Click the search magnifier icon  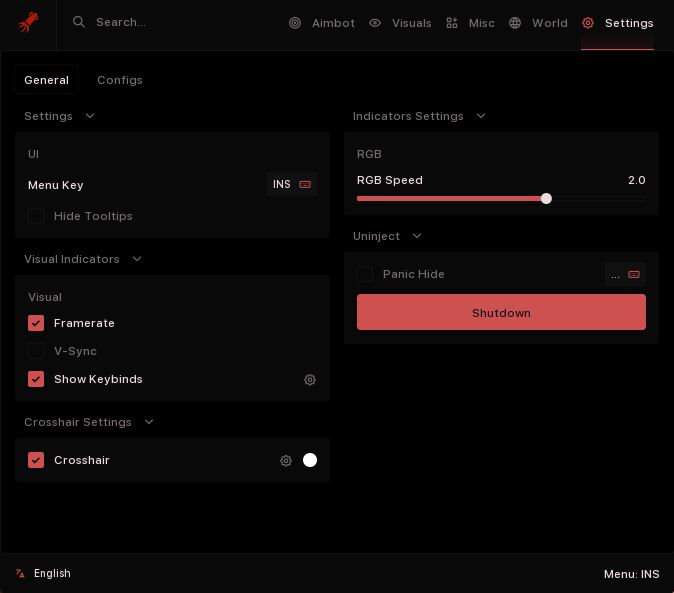point(79,22)
